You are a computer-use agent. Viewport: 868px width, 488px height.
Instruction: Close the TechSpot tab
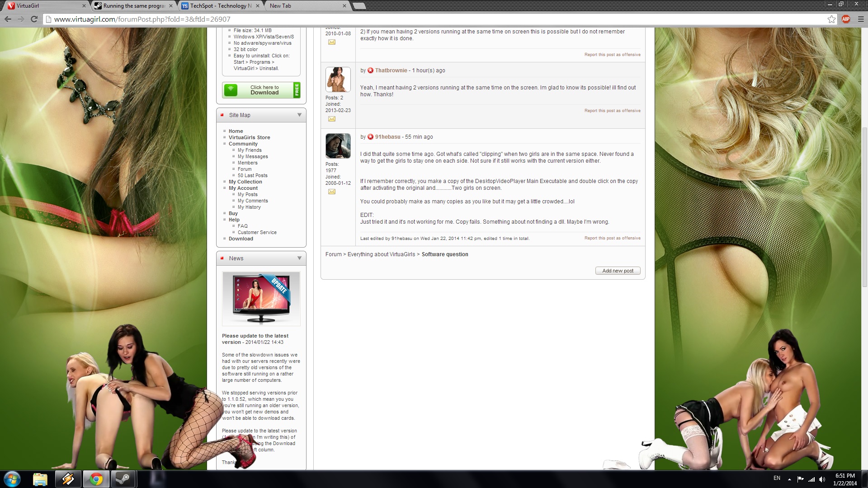(x=258, y=6)
